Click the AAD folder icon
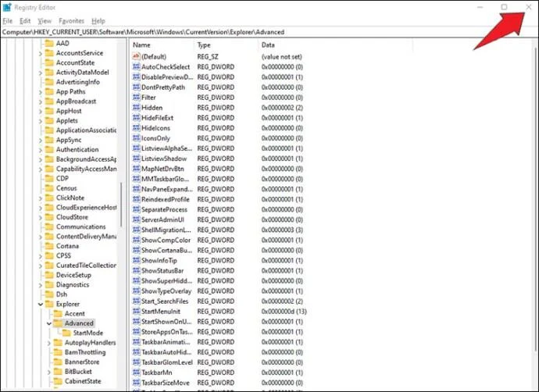539x392 pixels. (49, 43)
